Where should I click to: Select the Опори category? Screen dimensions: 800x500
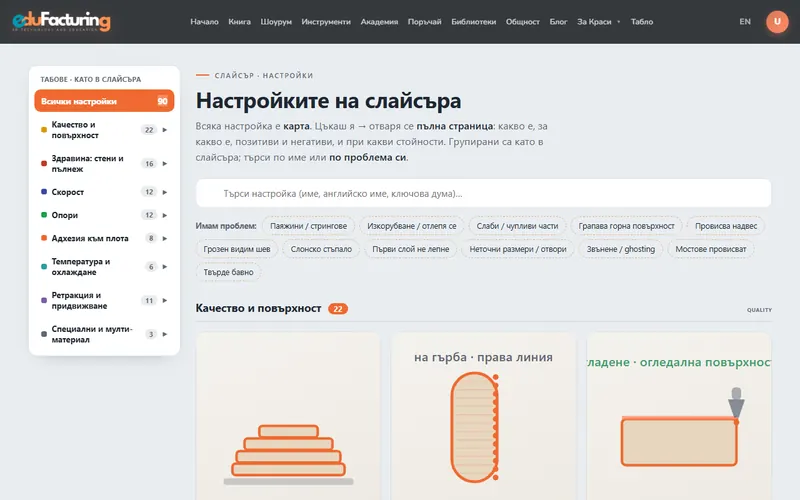point(104,215)
